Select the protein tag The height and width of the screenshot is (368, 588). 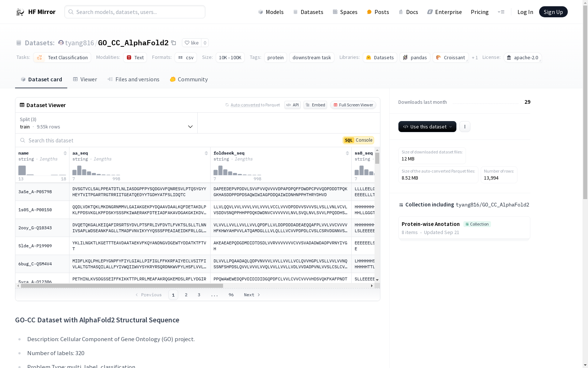[276, 57]
